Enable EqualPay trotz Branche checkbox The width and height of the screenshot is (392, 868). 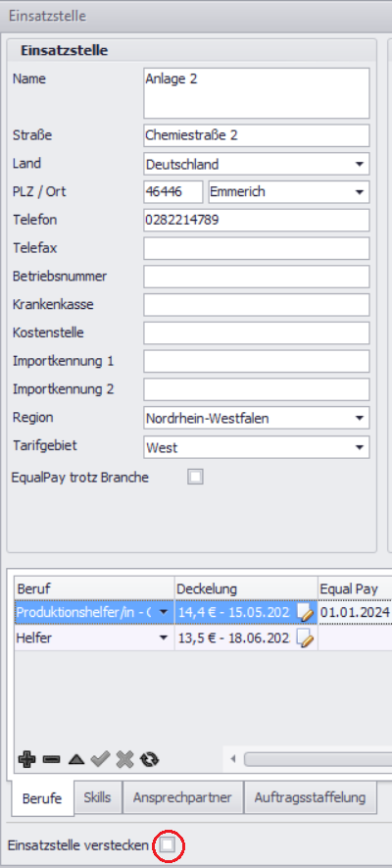pos(195,477)
